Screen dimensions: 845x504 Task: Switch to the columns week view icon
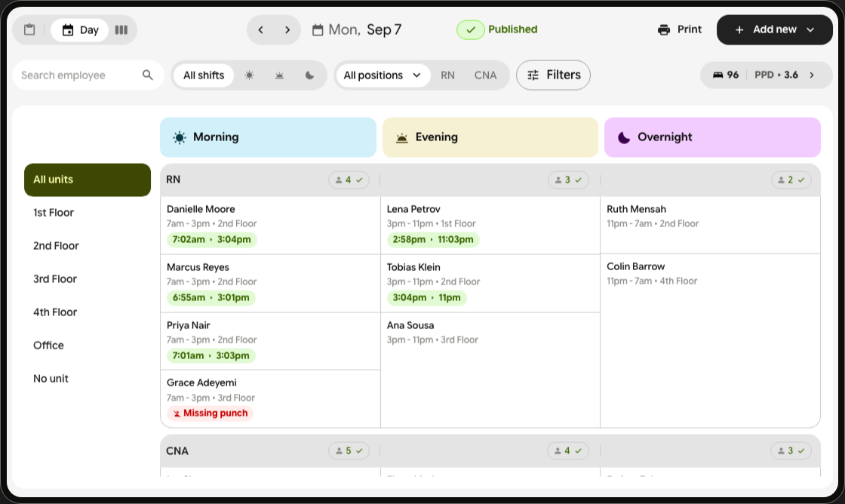[121, 29]
